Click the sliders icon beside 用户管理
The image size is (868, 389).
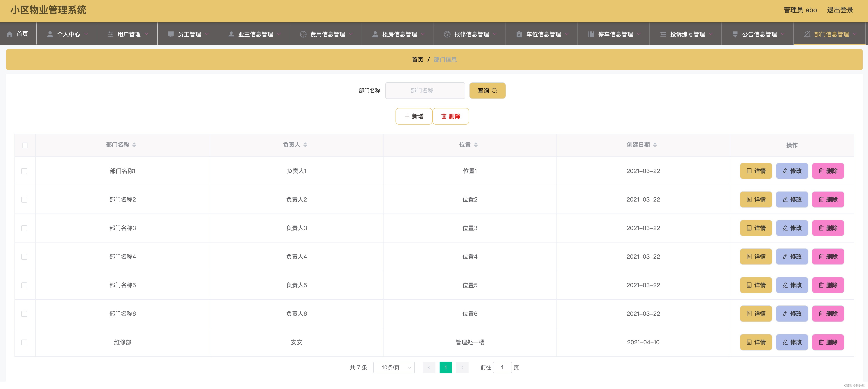click(x=110, y=34)
